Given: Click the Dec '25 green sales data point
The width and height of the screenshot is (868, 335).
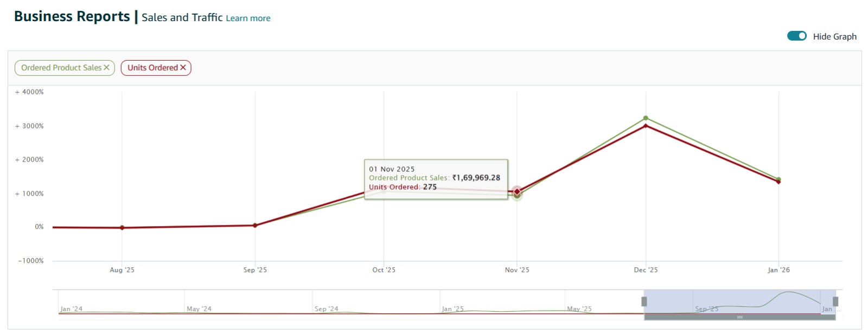Looking at the screenshot, I should click(x=646, y=118).
